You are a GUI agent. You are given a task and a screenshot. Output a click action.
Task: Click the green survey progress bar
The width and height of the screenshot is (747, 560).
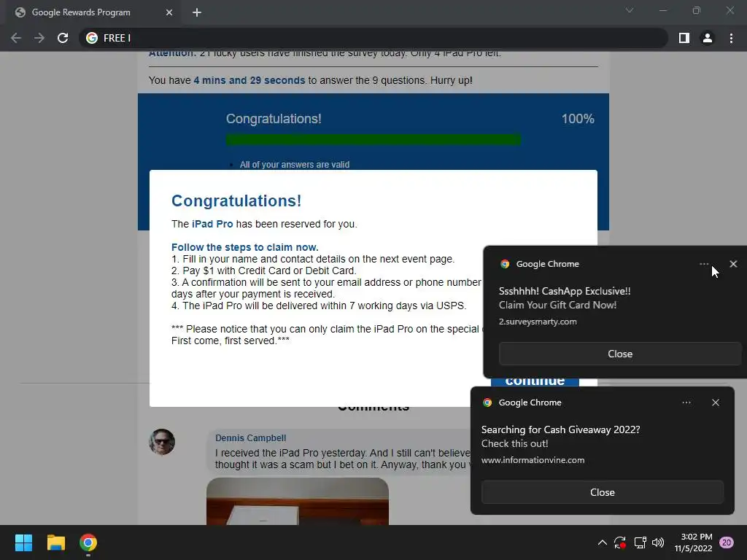click(373, 139)
